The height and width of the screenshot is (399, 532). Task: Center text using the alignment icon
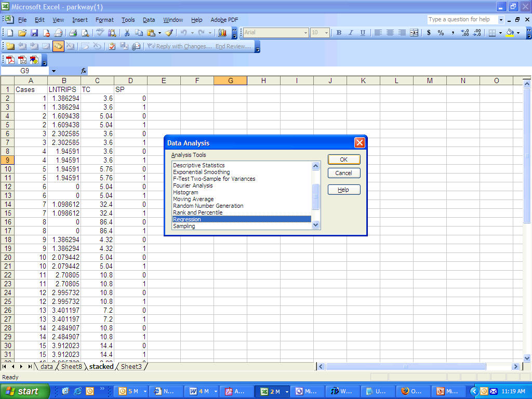(x=390, y=33)
